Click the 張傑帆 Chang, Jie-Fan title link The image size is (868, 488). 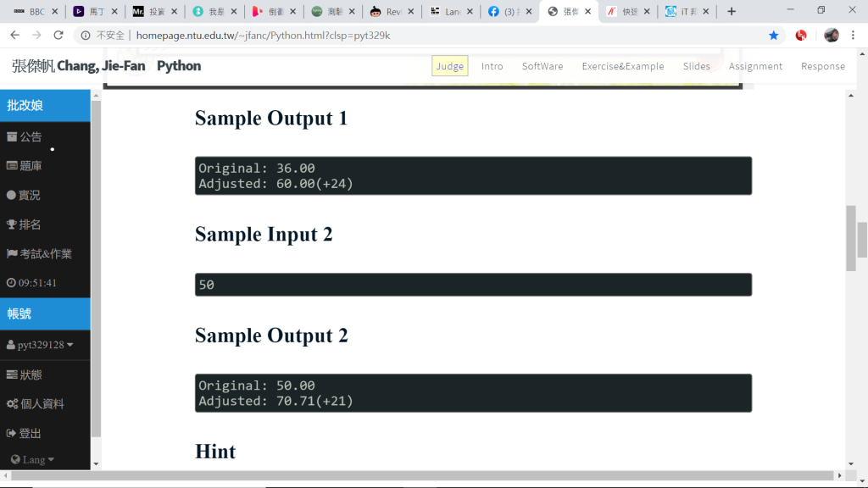(79, 66)
